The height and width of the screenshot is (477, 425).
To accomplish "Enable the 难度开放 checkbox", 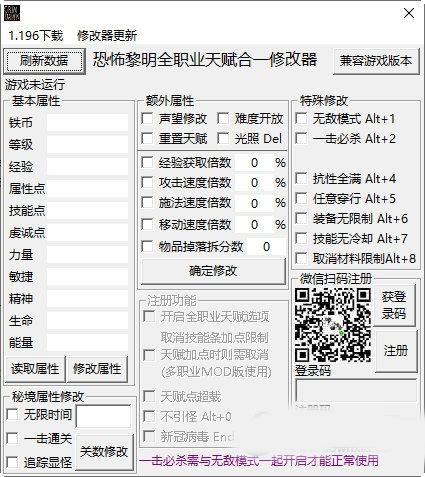I will click(x=223, y=119).
